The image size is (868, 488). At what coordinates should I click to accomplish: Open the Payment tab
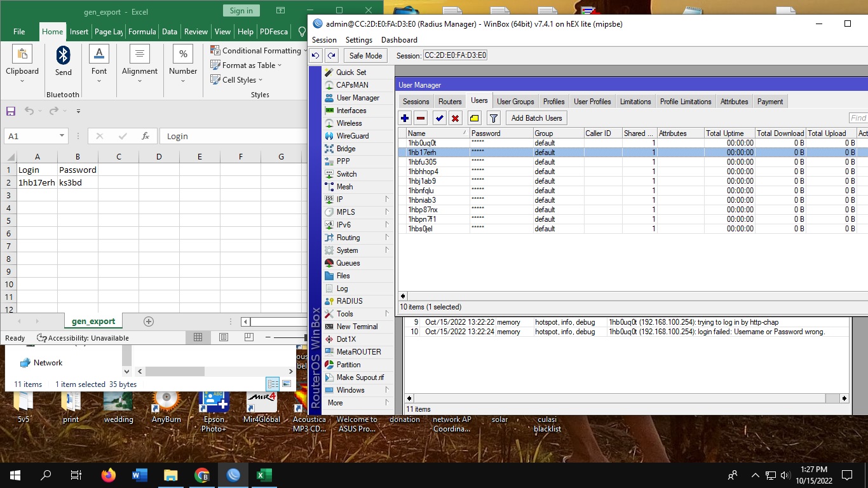(770, 102)
